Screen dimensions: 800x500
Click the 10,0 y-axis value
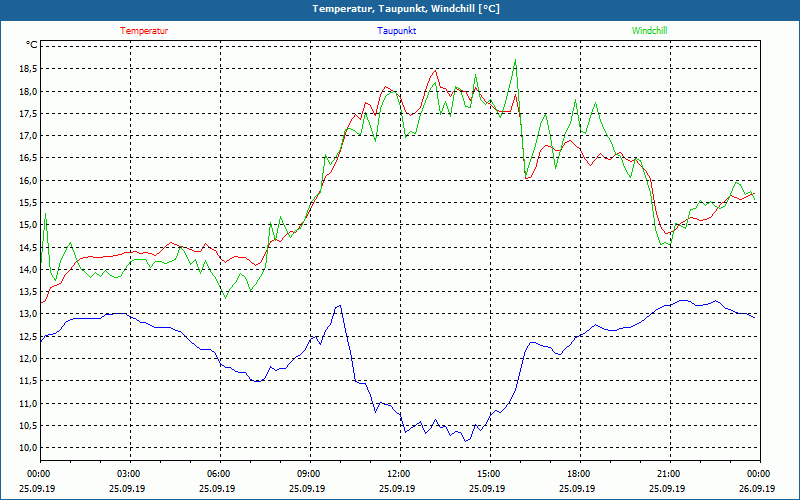pyautogui.click(x=28, y=447)
